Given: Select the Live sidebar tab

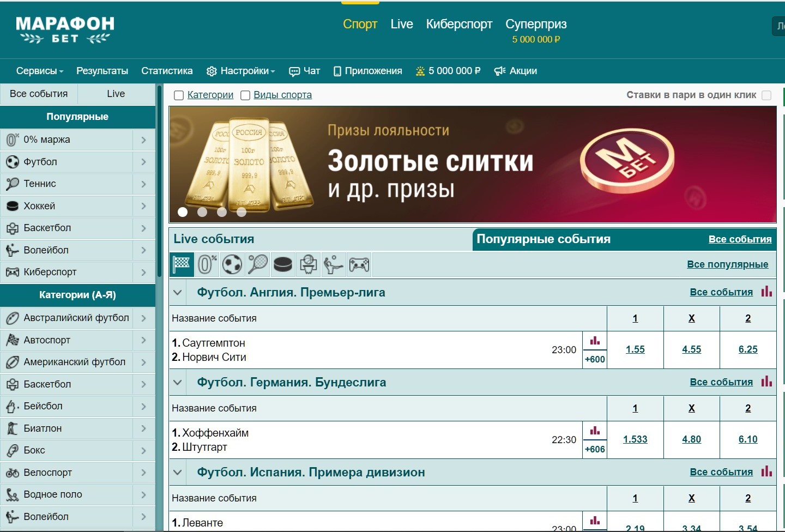Looking at the screenshot, I should 116,94.
